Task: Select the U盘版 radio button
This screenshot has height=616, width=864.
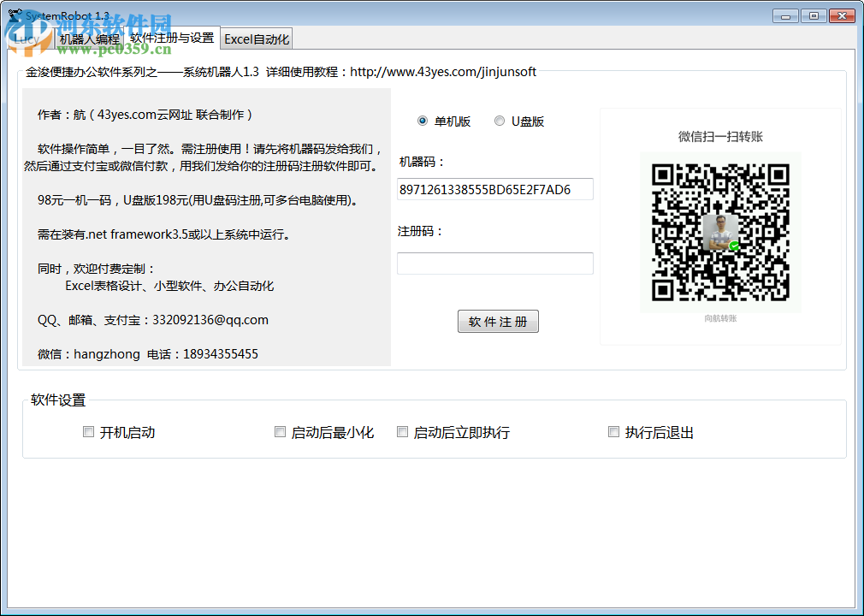Action: click(500, 121)
